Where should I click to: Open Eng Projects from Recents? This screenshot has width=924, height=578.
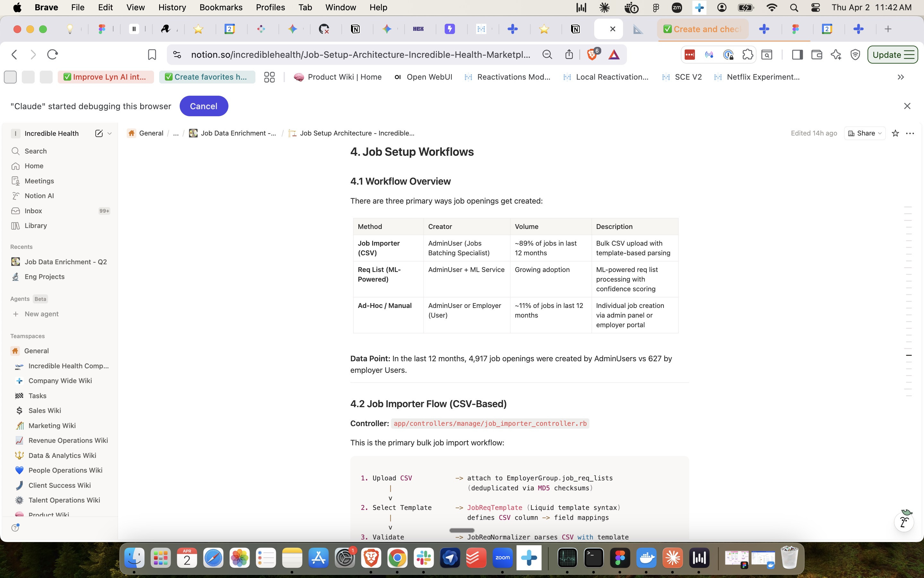click(60, 277)
